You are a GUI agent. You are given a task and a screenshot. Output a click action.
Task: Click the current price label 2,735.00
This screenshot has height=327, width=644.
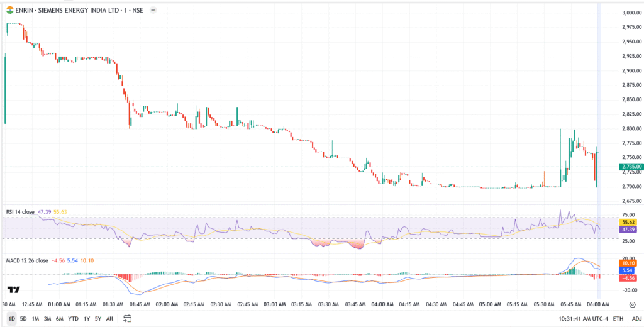click(630, 167)
